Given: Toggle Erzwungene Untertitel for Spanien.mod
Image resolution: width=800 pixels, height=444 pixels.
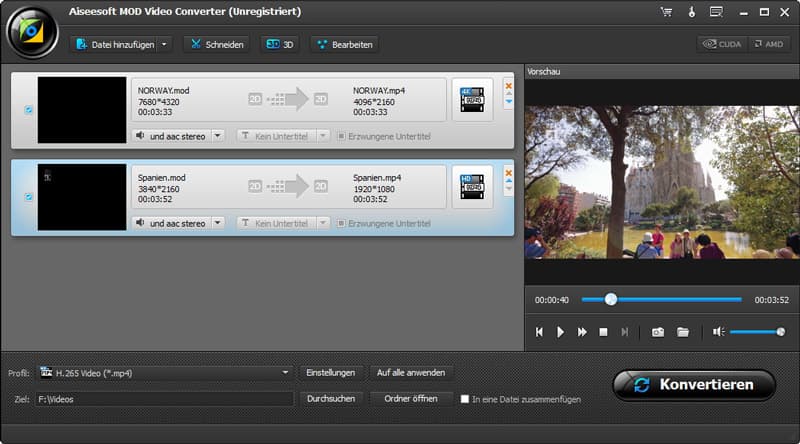Looking at the screenshot, I should pyautogui.click(x=341, y=224).
